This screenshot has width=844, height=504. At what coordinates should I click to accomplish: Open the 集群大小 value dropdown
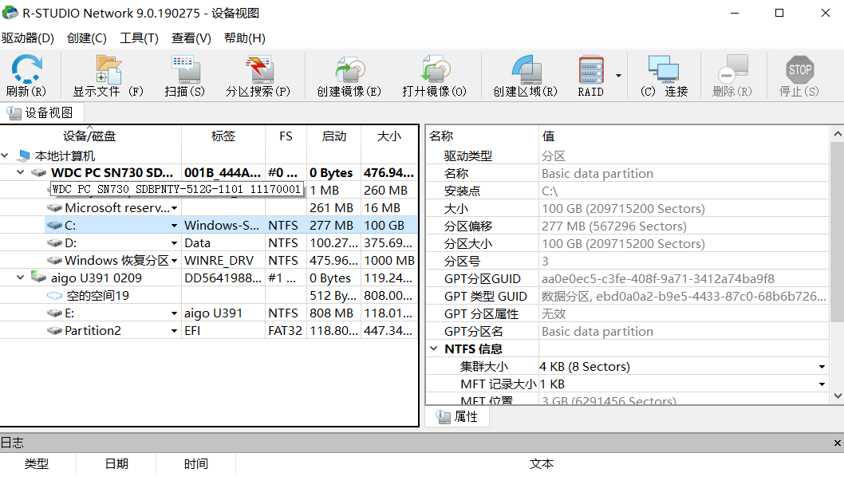(822, 366)
